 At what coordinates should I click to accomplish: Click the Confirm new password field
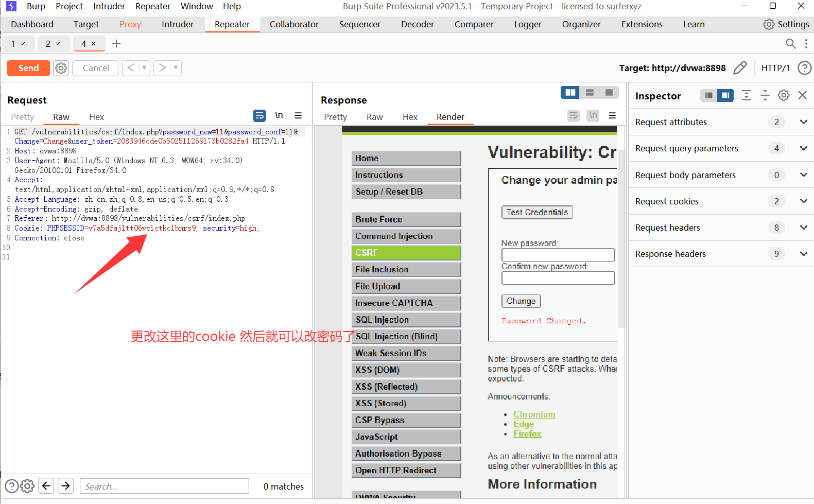pyautogui.click(x=558, y=278)
